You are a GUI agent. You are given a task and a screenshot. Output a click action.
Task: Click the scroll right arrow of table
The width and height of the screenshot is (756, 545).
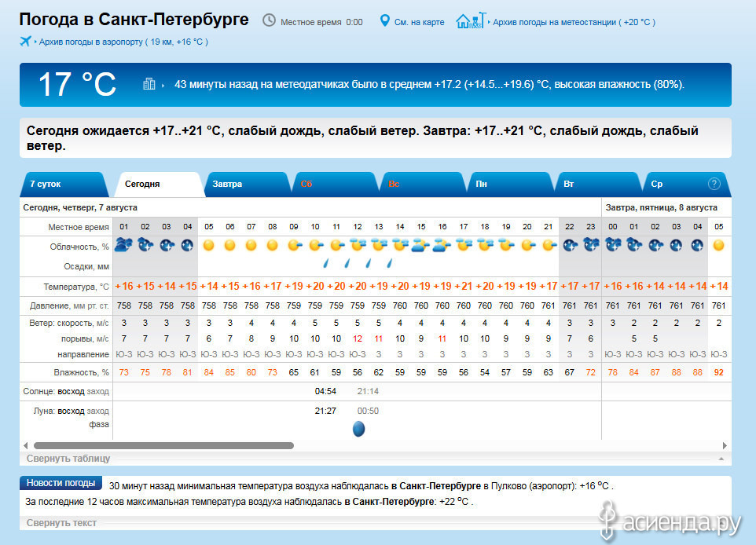[725, 446]
